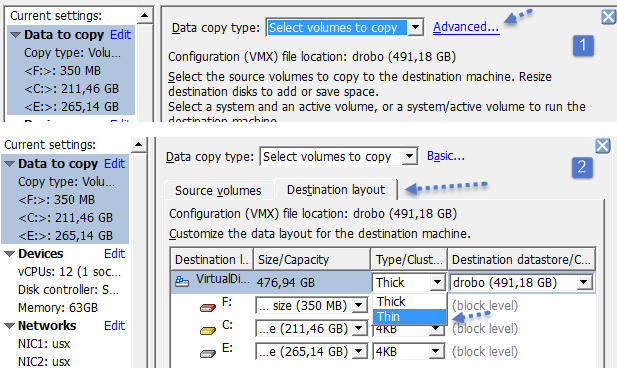Click the Type/Clust... column header
Image resolution: width=617 pixels, height=371 pixels.
click(x=408, y=260)
